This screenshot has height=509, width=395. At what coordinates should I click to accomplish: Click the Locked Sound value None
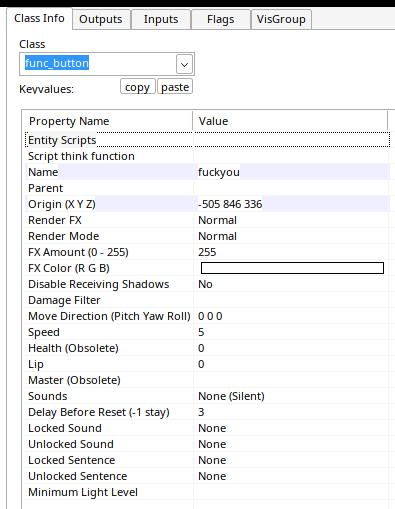(212, 428)
